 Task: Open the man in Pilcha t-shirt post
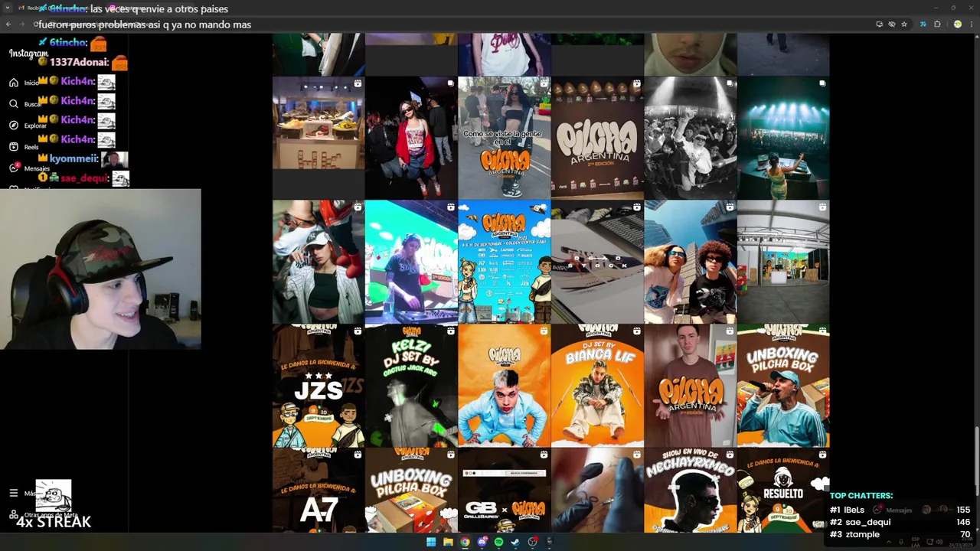tap(690, 386)
